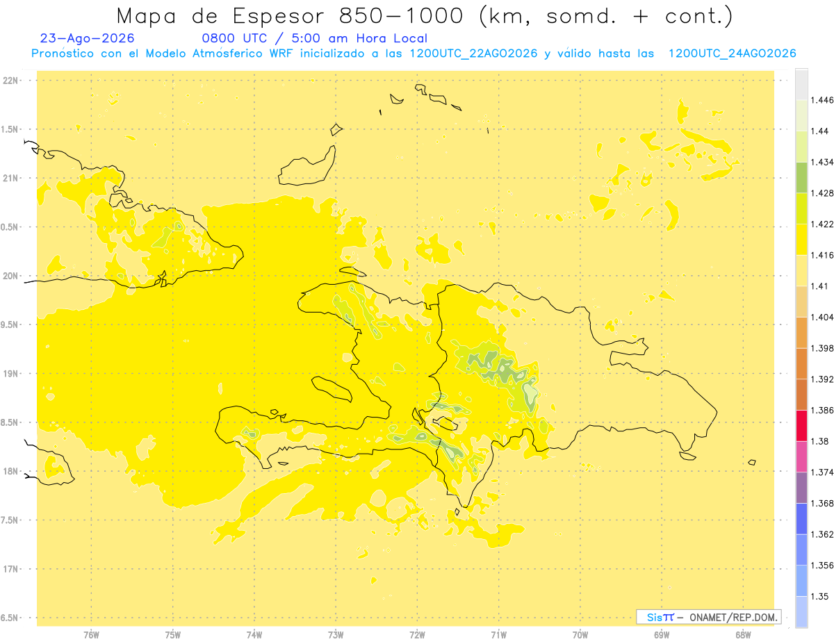The height and width of the screenshot is (644, 834).
Task: Pick the orange colorbar swatch between 1.398 and 1.404
Action: pyautogui.click(x=801, y=333)
